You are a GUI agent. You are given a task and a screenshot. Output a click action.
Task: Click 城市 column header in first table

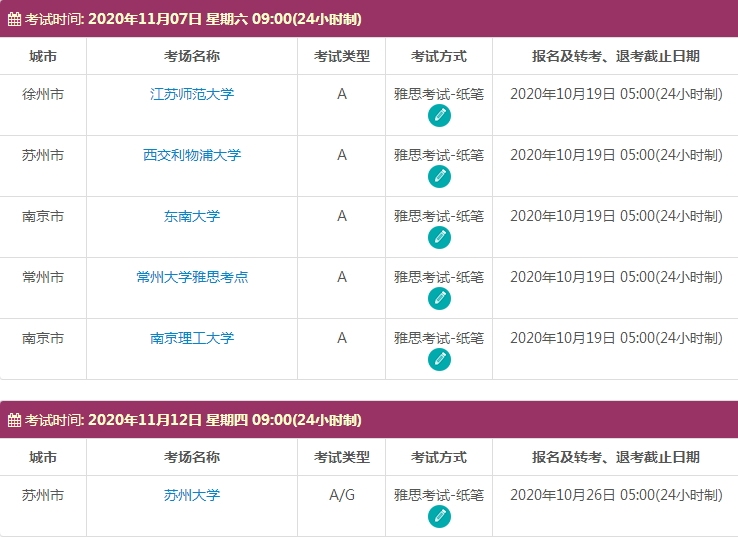coord(43,56)
